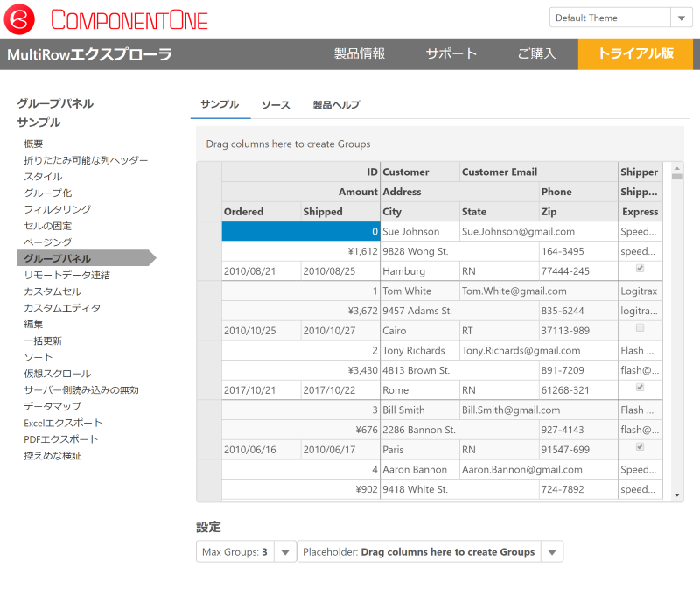This screenshot has height=589, width=700.
Task: Open the カスタムセル sample
Action: [52, 291]
